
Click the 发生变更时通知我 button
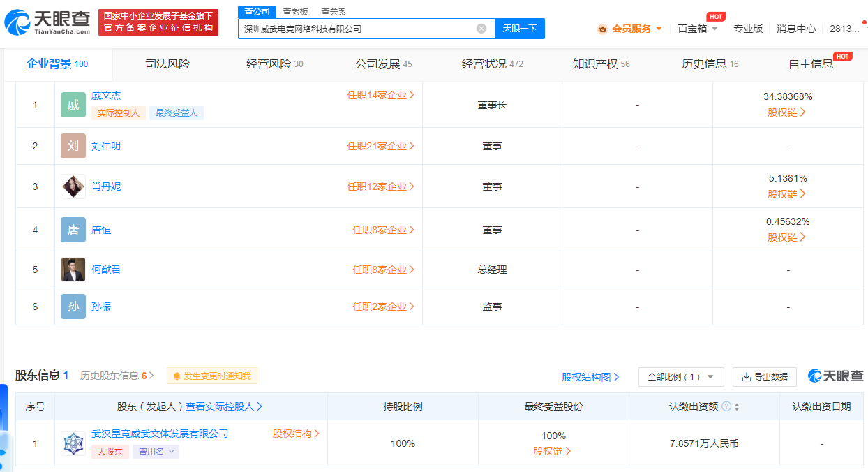click(212, 376)
